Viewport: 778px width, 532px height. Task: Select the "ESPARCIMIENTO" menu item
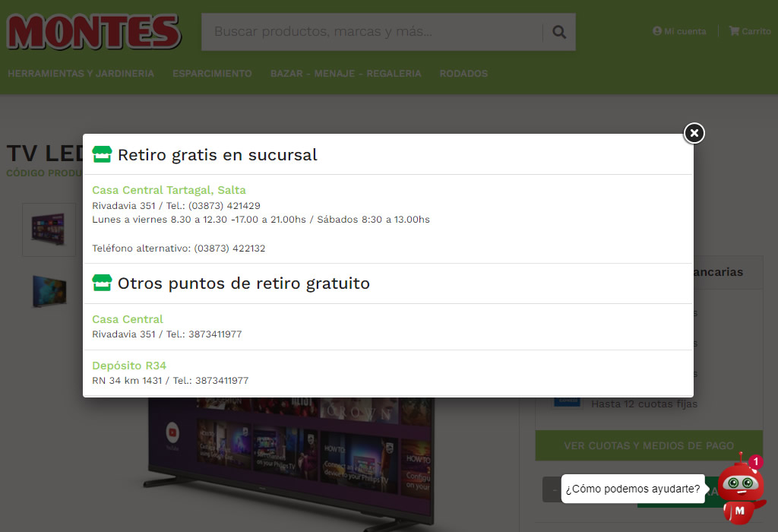click(x=212, y=74)
